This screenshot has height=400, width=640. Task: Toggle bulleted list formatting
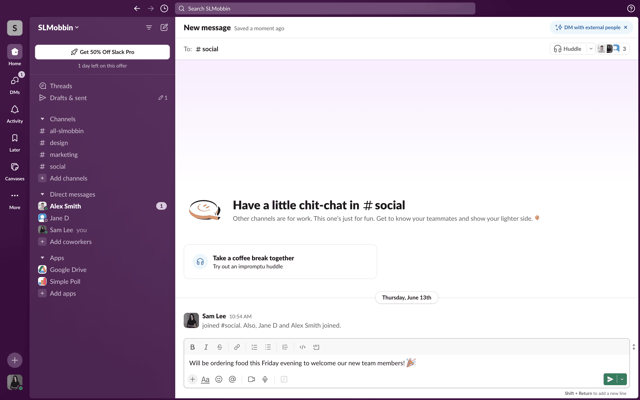268,347
